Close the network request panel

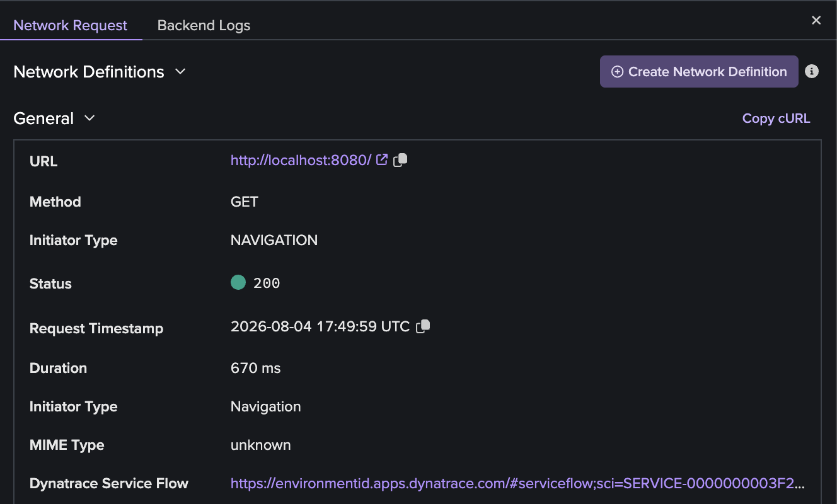click(816, 20)
